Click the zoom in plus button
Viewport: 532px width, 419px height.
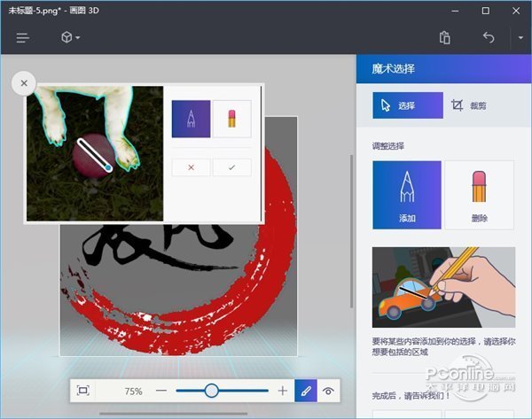pos(282,391)
